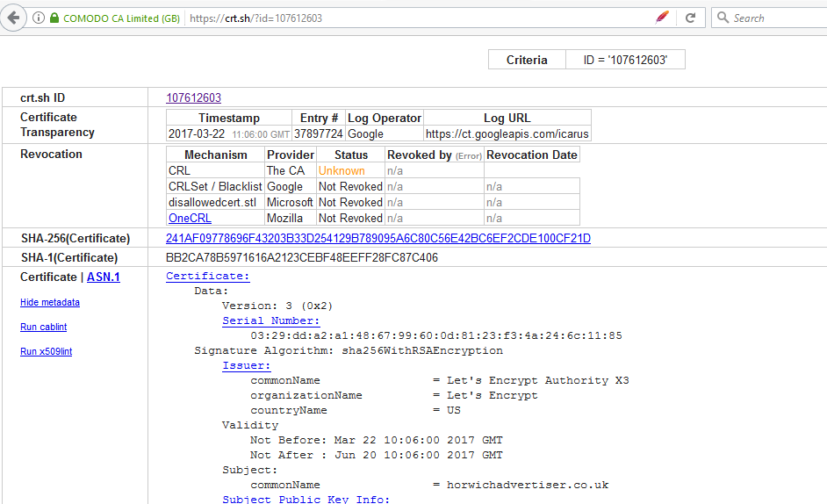Open site information via the info icon
Image resolution: width=827 pixels, height=504 pixels.
point(39,18)
